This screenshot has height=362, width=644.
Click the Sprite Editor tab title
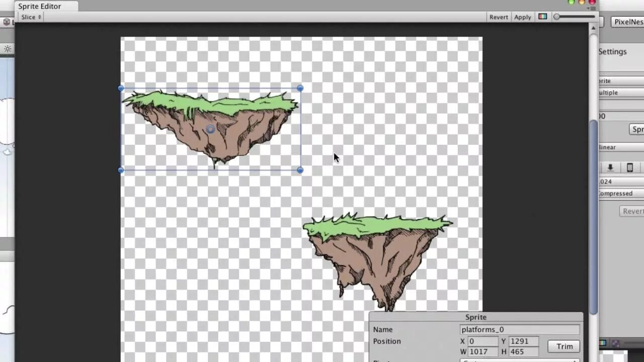point(40,6)
